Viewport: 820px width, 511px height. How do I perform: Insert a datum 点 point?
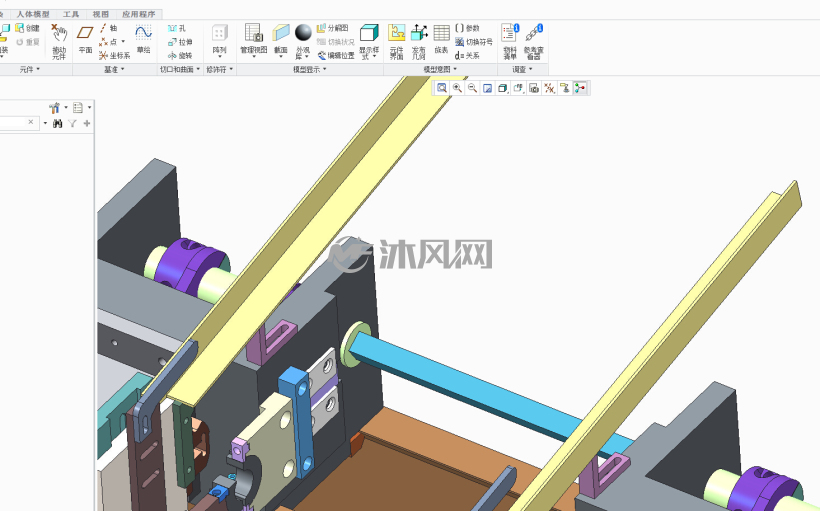pos(108,42)
